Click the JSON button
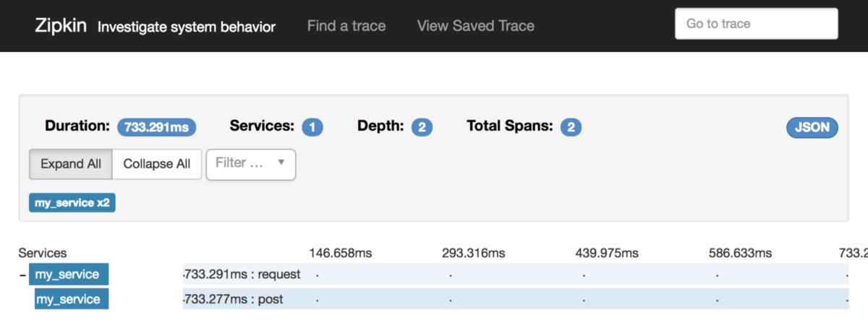Viewport: 868px width, 336px height. tap(812, 128)
